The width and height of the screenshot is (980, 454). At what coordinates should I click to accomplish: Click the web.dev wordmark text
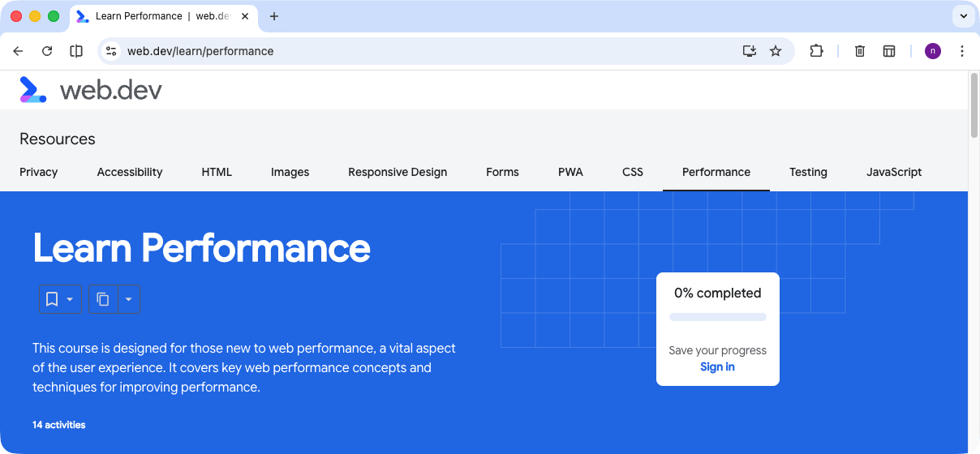(x=111, y=90)
